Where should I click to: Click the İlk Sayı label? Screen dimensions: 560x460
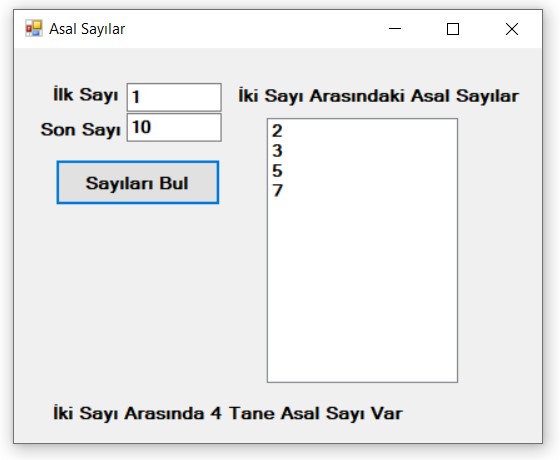tap(86, 95)
